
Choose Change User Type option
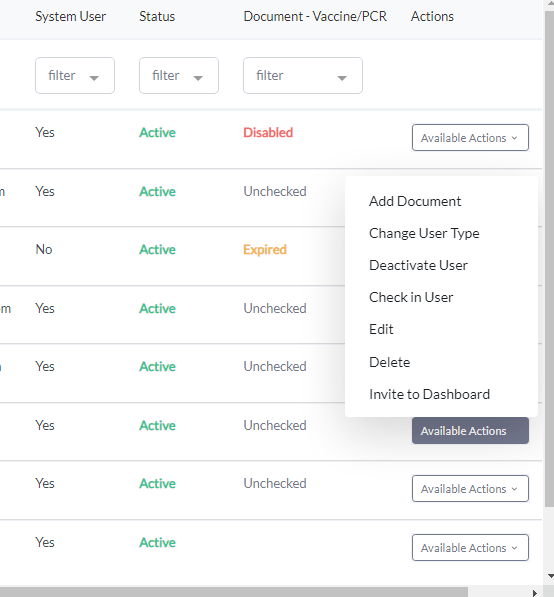point(424,233)
